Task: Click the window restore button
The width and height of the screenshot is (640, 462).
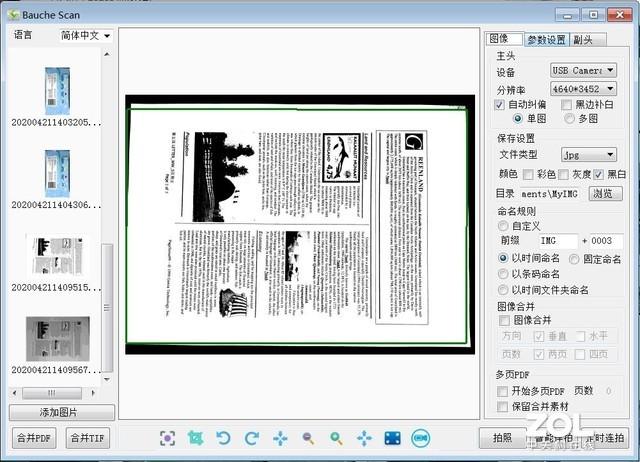Action: (x=593, y=15)
